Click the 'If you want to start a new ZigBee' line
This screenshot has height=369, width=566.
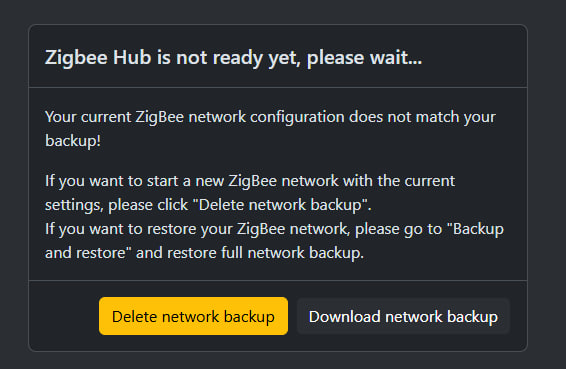250,181
